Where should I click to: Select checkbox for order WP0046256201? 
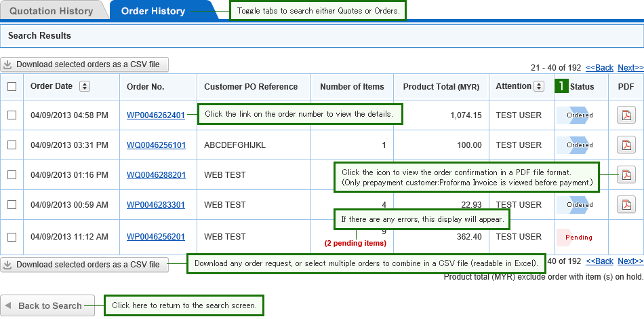[x=12, y=237]
